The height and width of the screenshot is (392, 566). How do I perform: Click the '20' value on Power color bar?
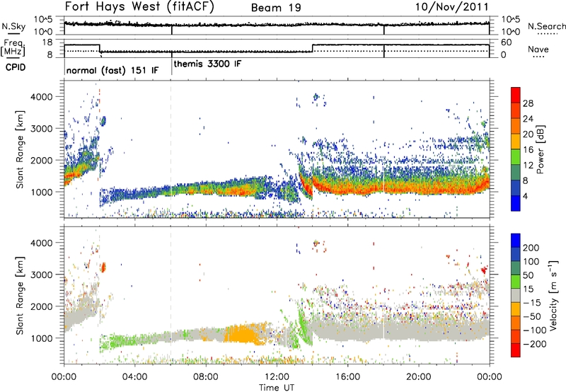point(528,134)
